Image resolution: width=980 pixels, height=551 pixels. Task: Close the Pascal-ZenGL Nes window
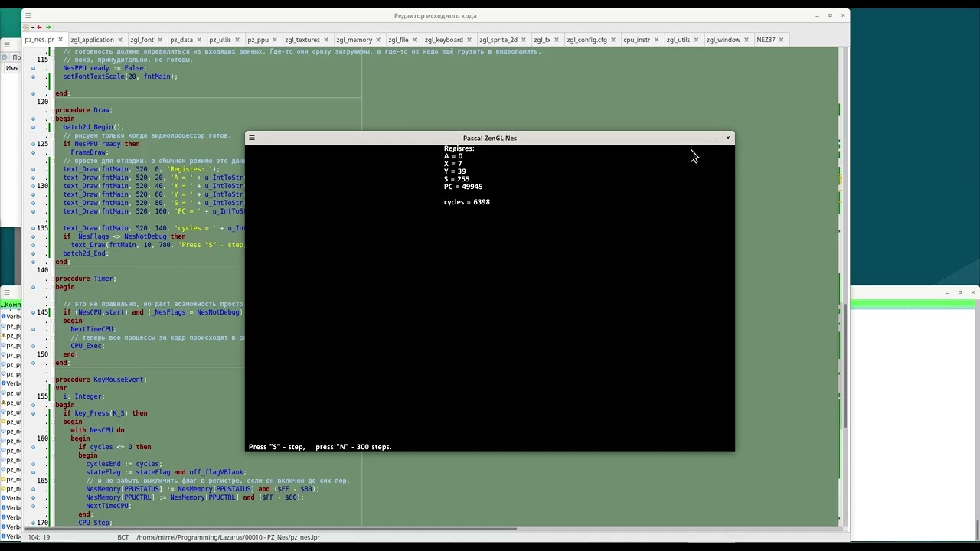(x=727, y=139)
